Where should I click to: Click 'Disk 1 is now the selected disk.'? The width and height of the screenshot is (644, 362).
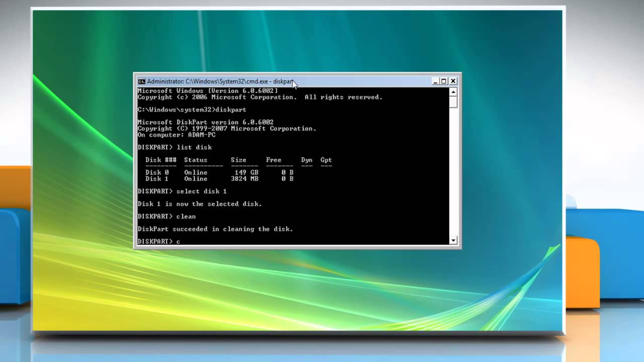coord(200,204)
